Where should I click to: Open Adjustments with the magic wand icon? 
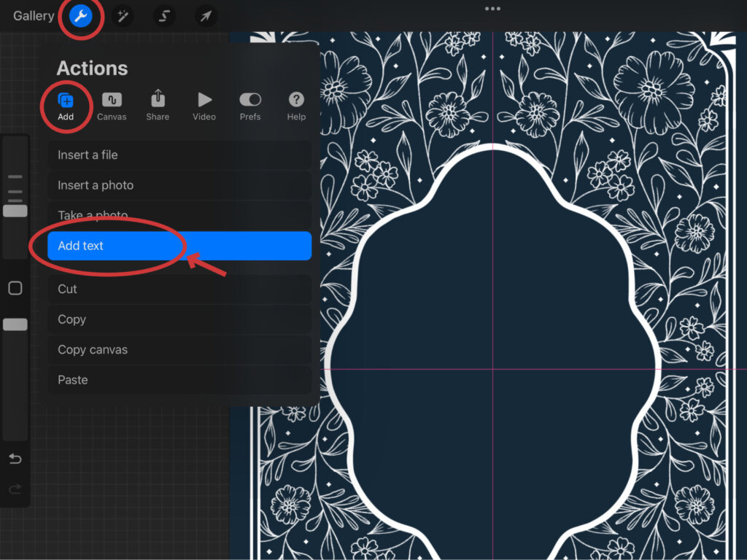pyautogui.click(x=123, y=16)
